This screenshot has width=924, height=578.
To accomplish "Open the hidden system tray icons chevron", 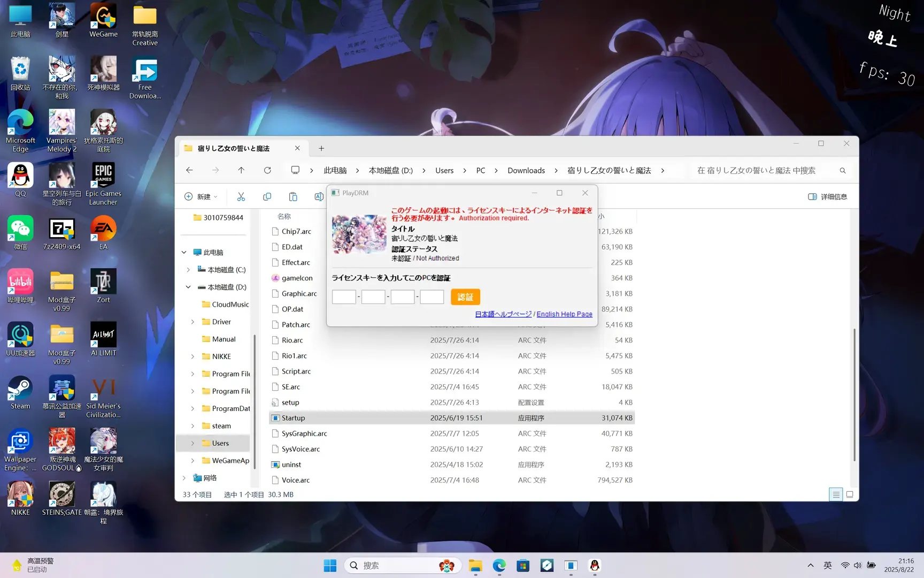I will 811,565.
